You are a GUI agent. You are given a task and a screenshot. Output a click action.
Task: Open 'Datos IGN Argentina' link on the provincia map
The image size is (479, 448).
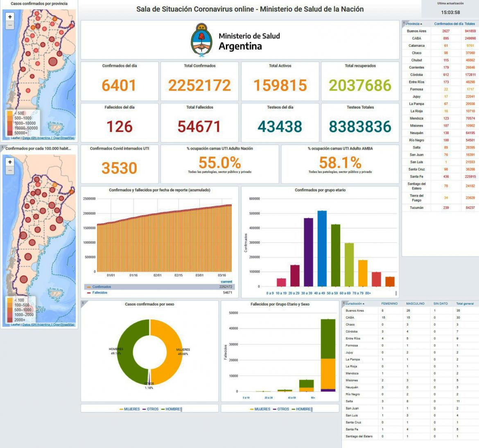(x=36, y=138)
